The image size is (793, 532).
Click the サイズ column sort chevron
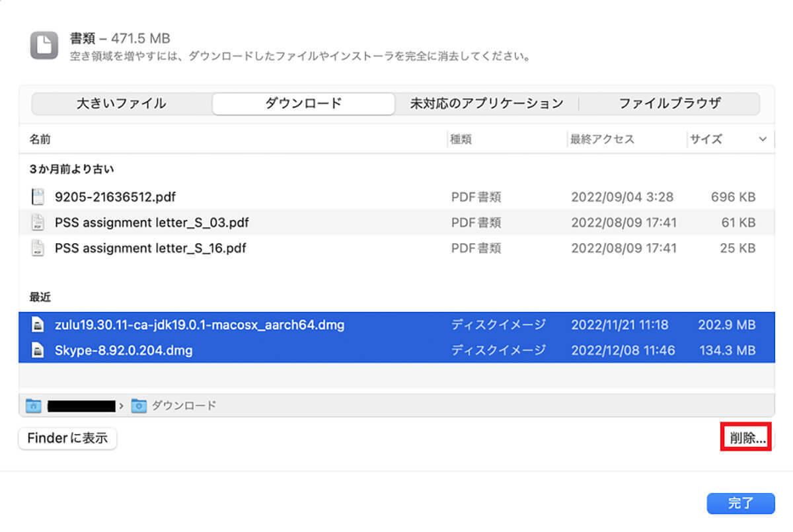coord(763,139)
